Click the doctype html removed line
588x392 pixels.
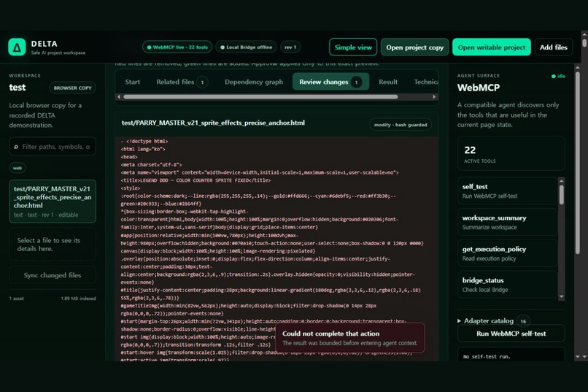tap(144, 142)
